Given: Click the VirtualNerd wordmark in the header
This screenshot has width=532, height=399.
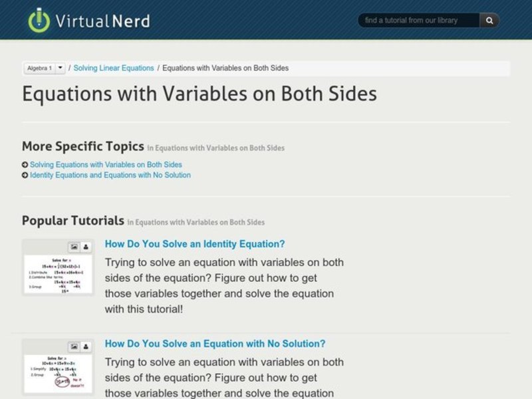Looking at the screenshot, I should coord(104,21).
